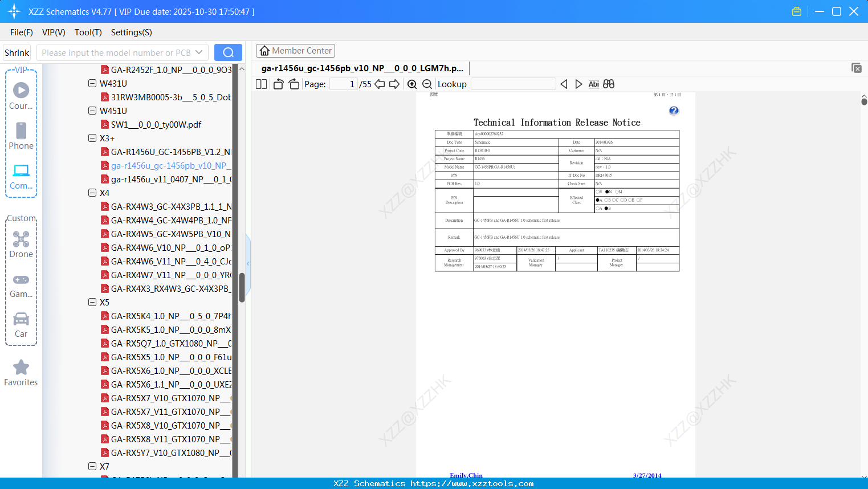Collapse the W431U tree node
The image size is (868, 489).
[92, 83]
